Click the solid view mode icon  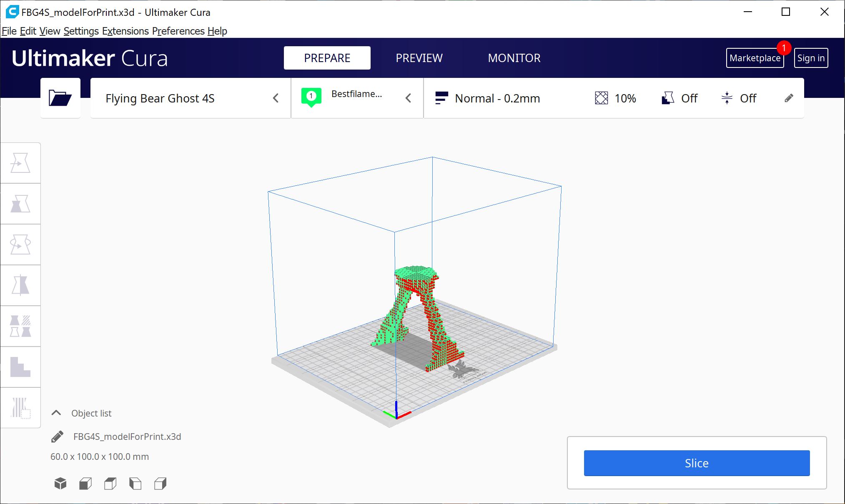[60, 483]
